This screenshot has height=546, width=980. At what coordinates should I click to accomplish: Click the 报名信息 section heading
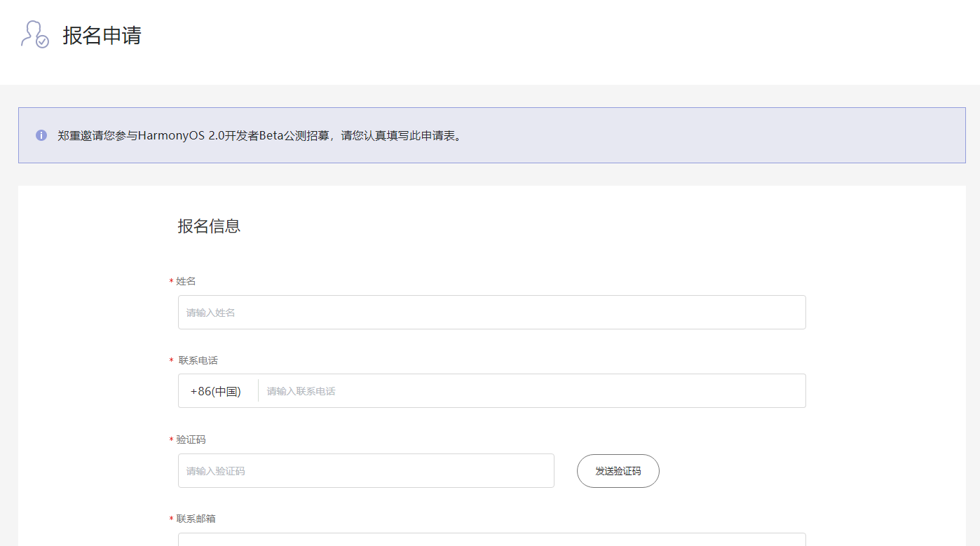coord(209,226)
